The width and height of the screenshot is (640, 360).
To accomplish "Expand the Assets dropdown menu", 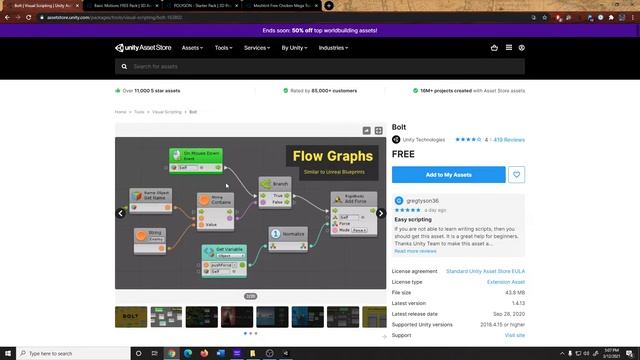I will [192, 48].
